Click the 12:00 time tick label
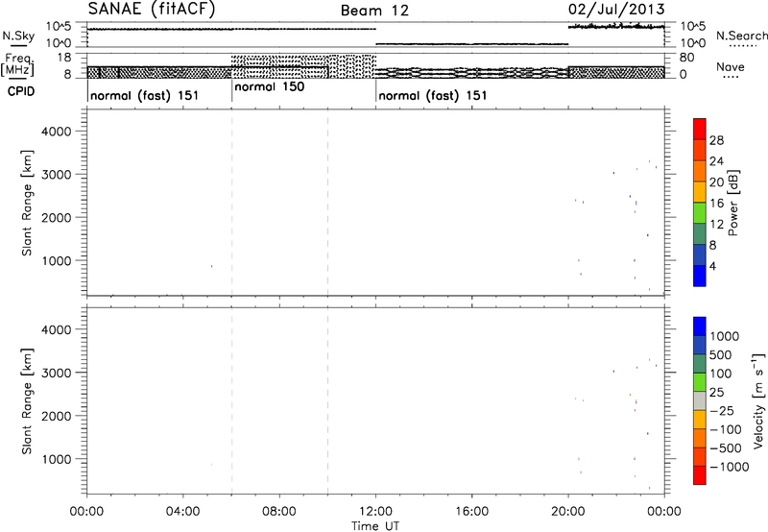The image size is (768, 532). coord(375,512)
